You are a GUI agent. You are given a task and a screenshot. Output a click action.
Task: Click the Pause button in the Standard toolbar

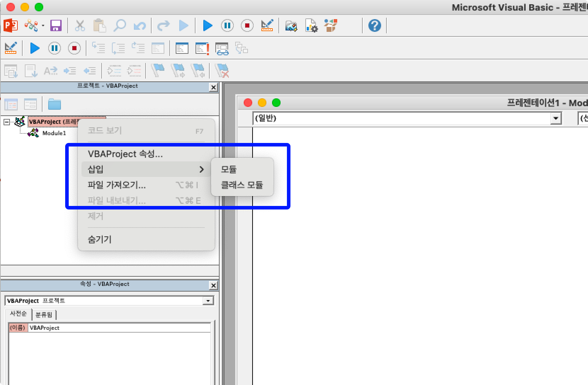point(227,25)
